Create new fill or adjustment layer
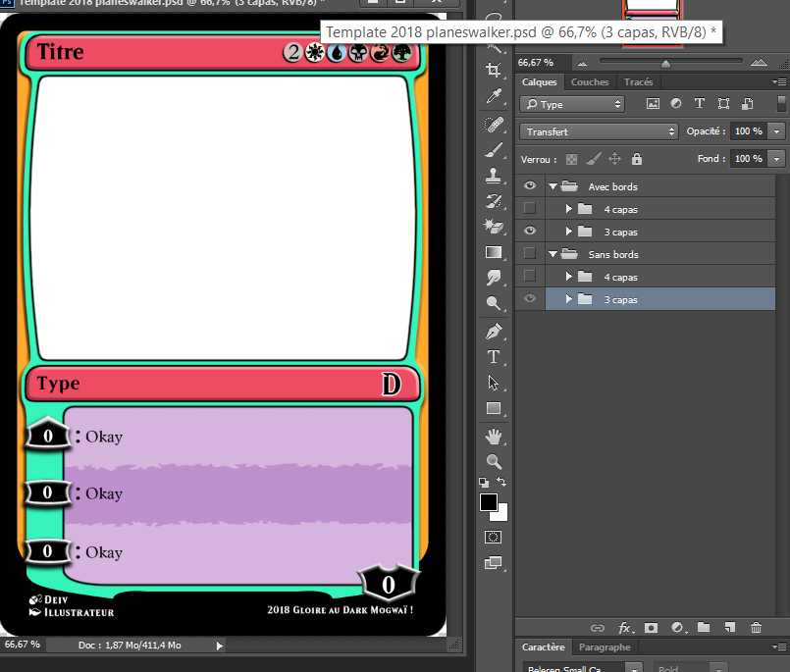790x672 pixels. [678, 627]
